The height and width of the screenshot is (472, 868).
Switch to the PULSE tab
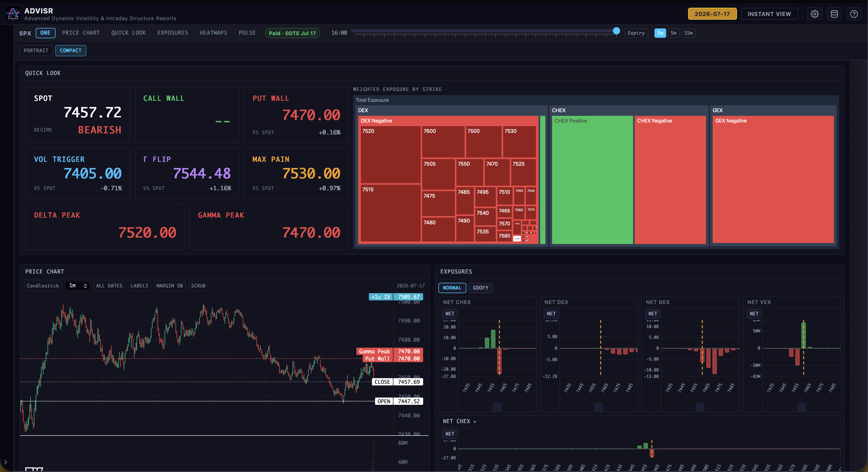247,33
